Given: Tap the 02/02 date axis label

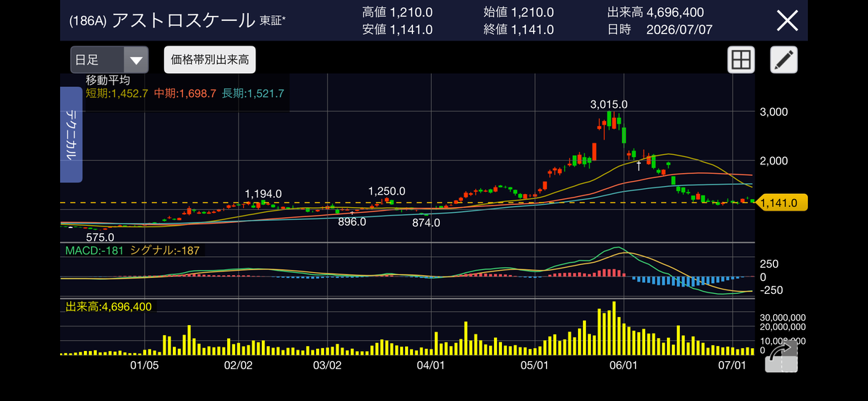Looking at the screenshot, I should tap(239, 366).
